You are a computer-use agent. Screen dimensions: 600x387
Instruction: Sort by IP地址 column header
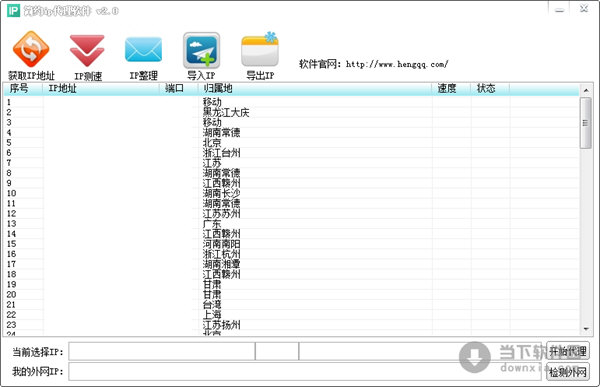coord(101,88)
